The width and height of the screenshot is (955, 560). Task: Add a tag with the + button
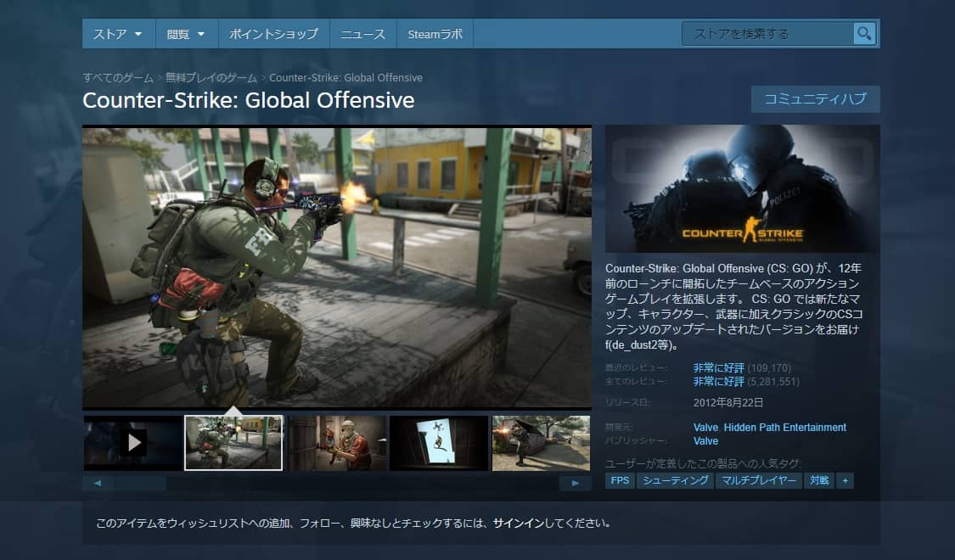pos(845,480)
